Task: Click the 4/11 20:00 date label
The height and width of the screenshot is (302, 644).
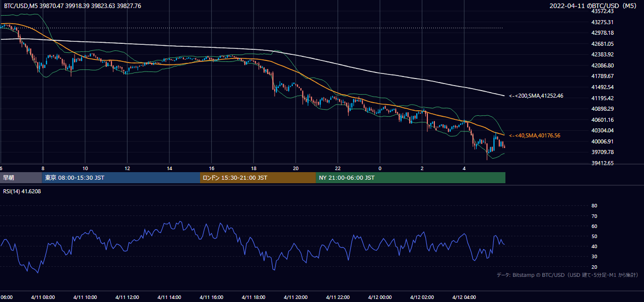Action: [x=296, y=297]
